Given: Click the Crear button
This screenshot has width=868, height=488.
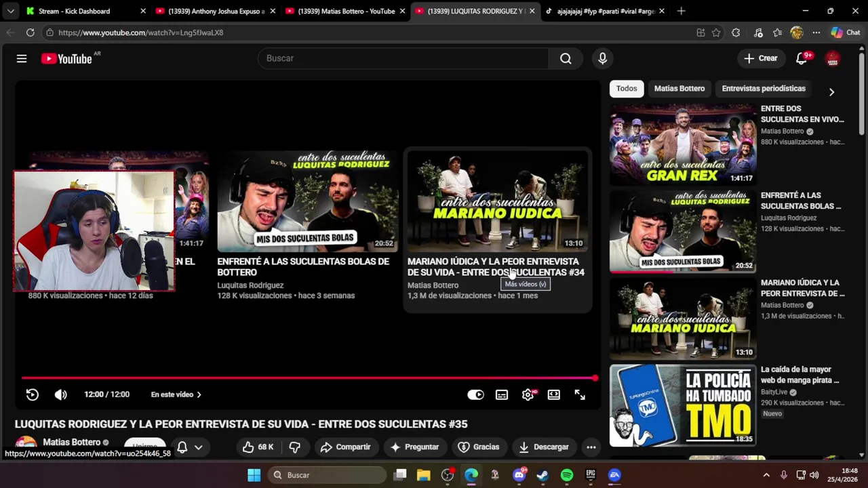Looking at the screenshot, I should pyautogui.click(x=760, y=58).
